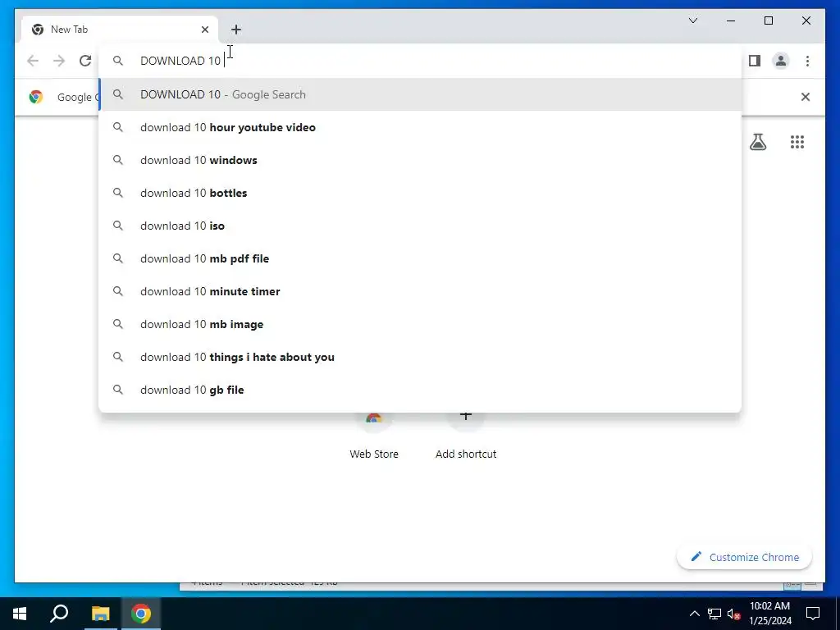The image size is (840, 630).
Task: Dismiss the Google Chrome info bar
Action: click(x=805, y=97)
